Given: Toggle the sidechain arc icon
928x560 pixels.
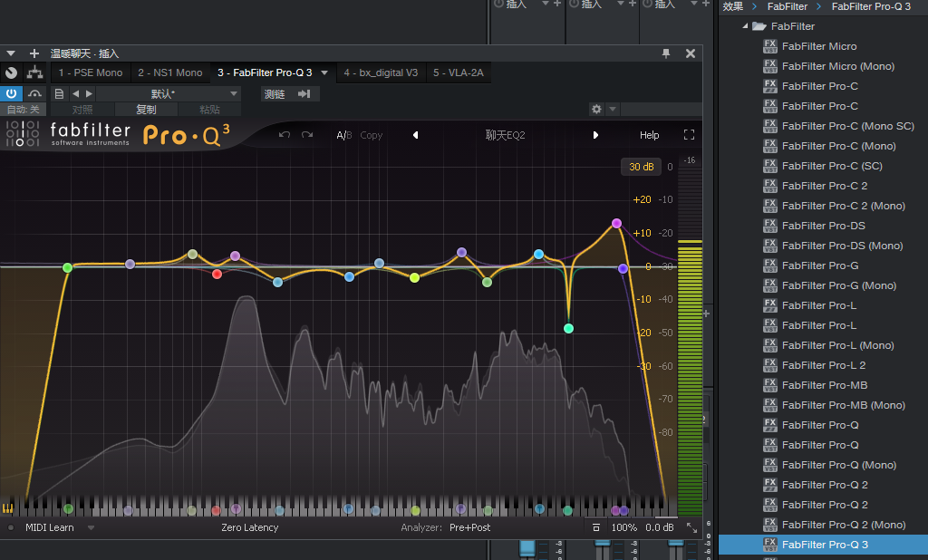Looking at the screenshot, I should pos(35,93).
